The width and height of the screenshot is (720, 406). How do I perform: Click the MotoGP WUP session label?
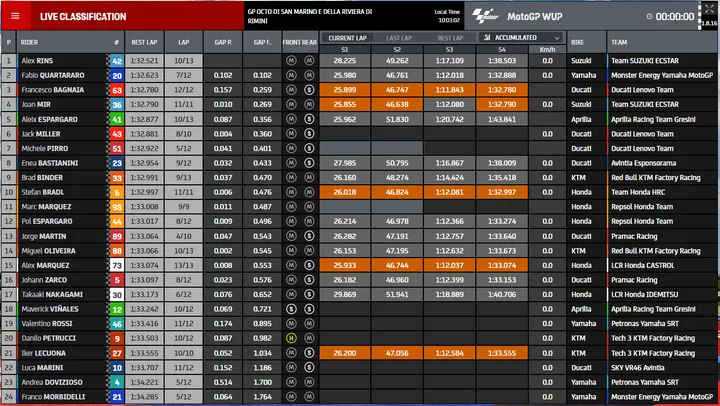(534, 17)
